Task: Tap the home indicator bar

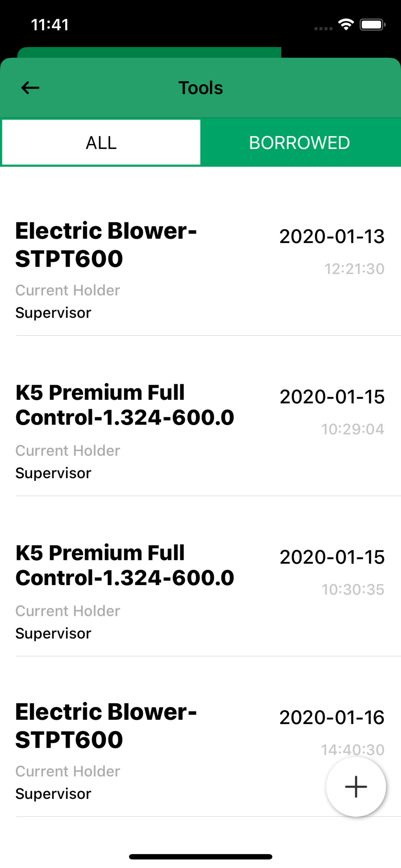Action: (x=200, y=857)
